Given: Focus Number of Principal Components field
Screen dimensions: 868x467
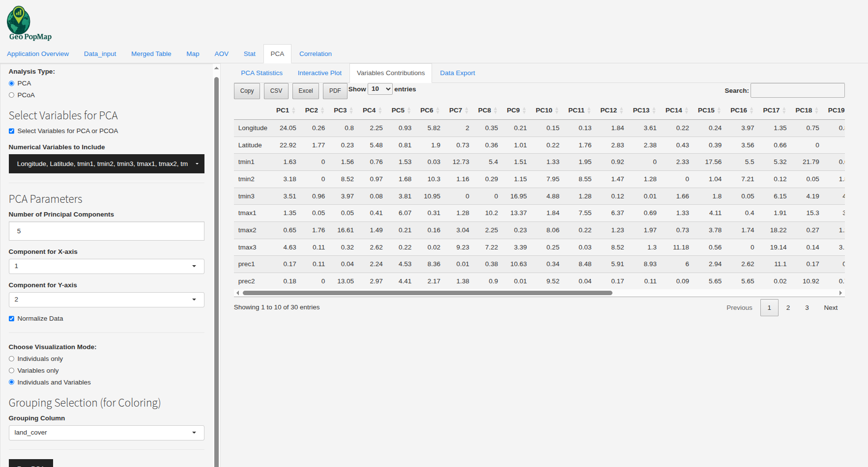Looking at the screenshot, I should 107,231.
